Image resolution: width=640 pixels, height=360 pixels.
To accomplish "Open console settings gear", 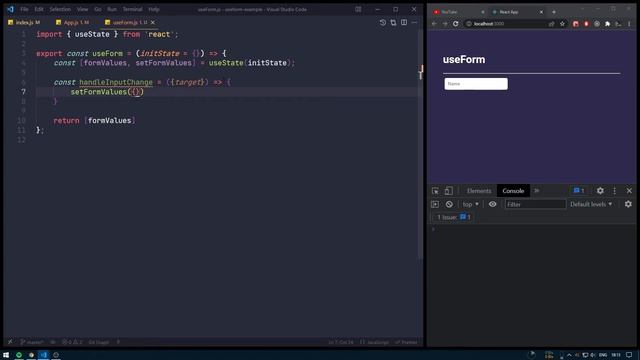I will [x=628, y=204].
